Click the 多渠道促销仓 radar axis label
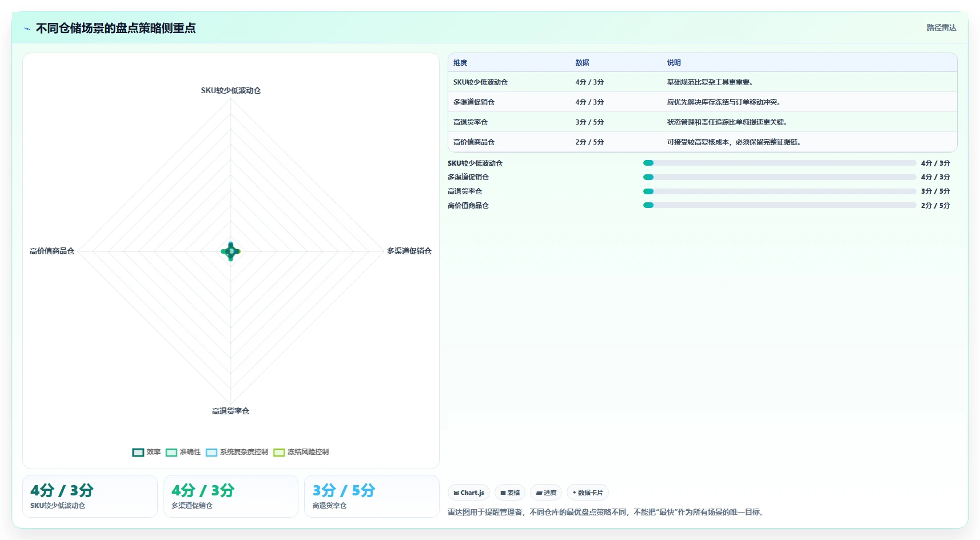Image resolution: width=980 pixels, height=540 pixels. coord(409,251)
